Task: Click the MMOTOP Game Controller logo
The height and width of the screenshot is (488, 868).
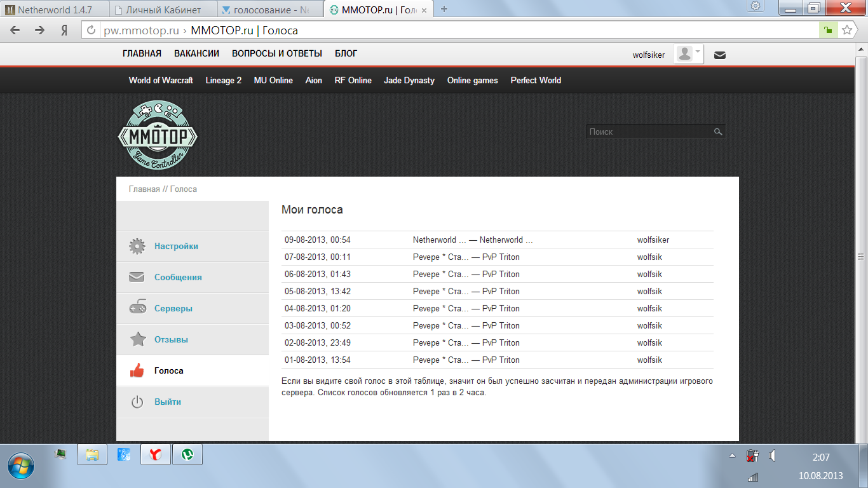Action: pyautogui.click(x=158, y=135)
